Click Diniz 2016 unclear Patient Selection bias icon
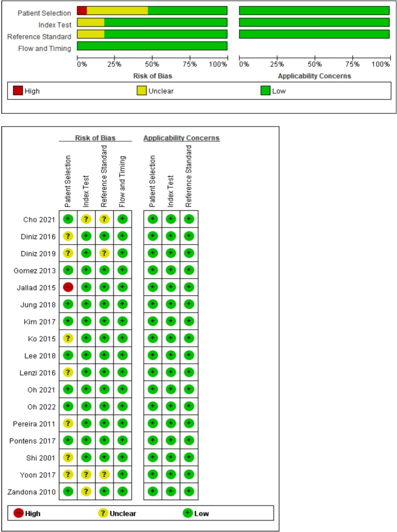The image size is (397, 532). 68,236
